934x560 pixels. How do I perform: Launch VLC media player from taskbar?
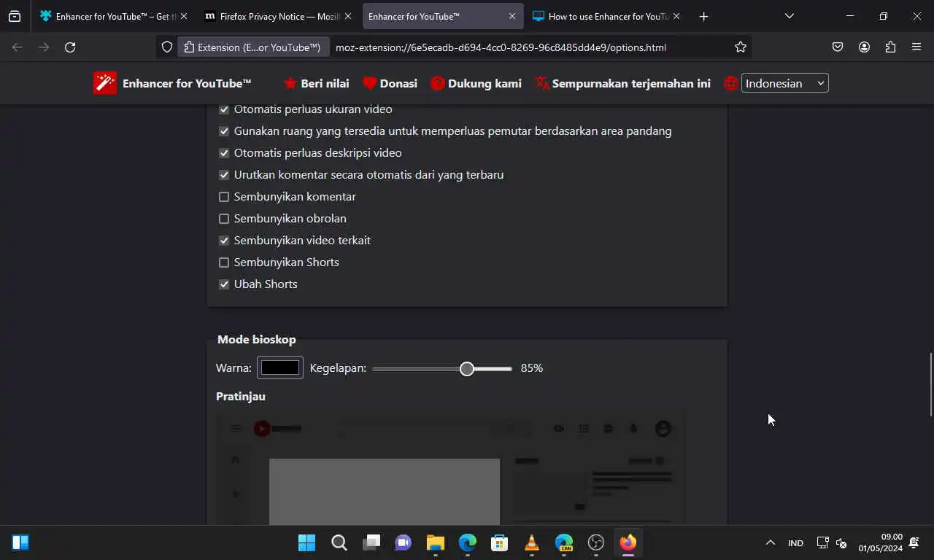[532, 542]
